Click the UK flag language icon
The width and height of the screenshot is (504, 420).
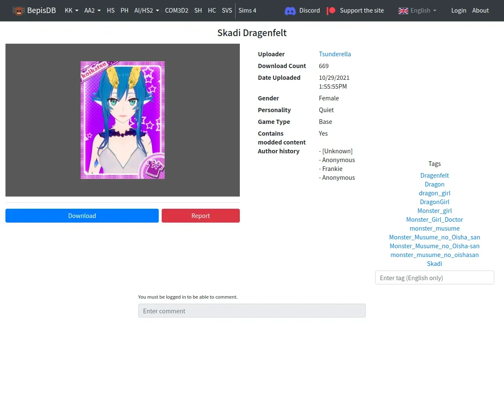(403, 10)
